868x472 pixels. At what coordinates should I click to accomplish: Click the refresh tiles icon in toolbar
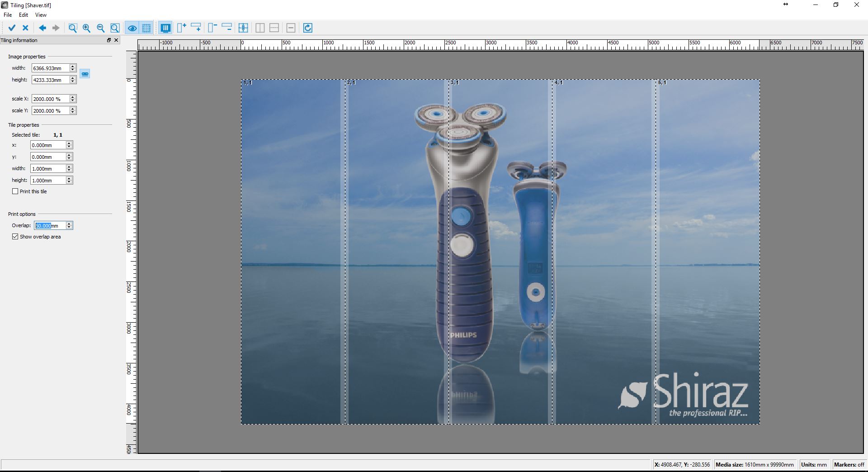click(308, 28)
